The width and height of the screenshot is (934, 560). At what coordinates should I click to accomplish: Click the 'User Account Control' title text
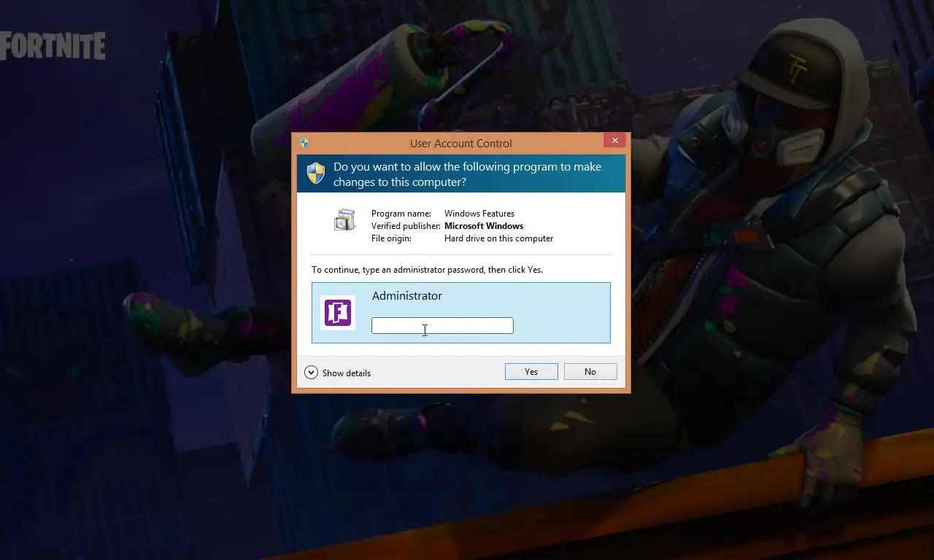[461, 143]
